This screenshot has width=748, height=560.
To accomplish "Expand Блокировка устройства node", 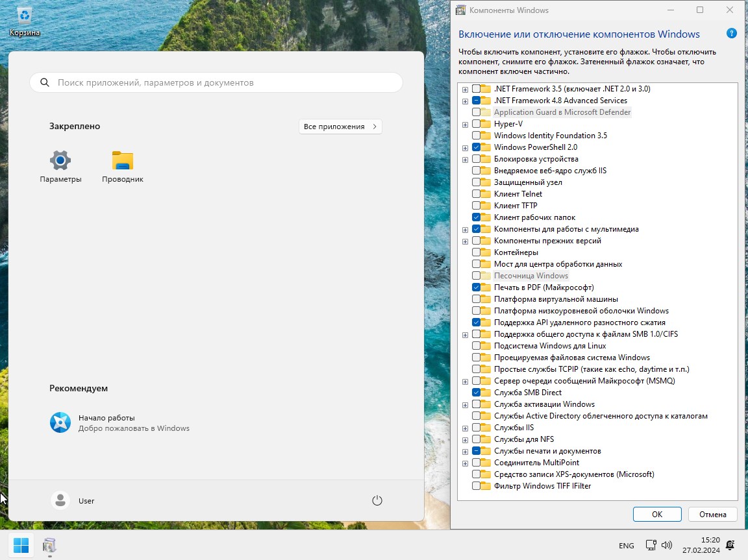I will click(465, 160).
